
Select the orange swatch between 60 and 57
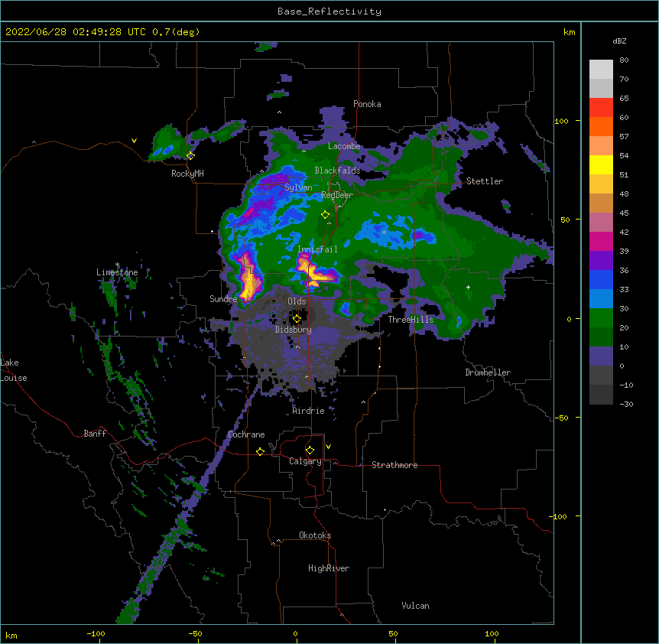[601, 126]
